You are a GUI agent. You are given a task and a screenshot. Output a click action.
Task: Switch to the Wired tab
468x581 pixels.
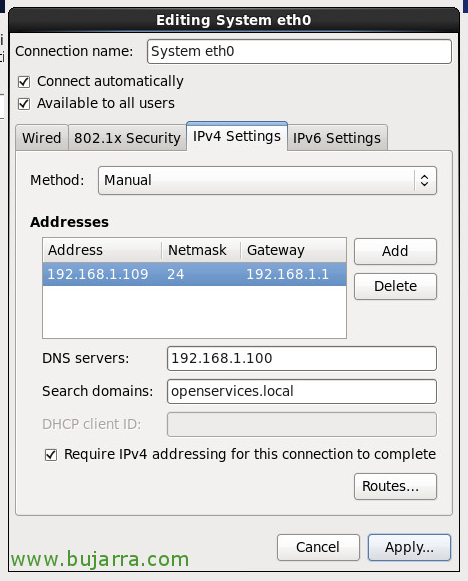[x=42, y=138]
